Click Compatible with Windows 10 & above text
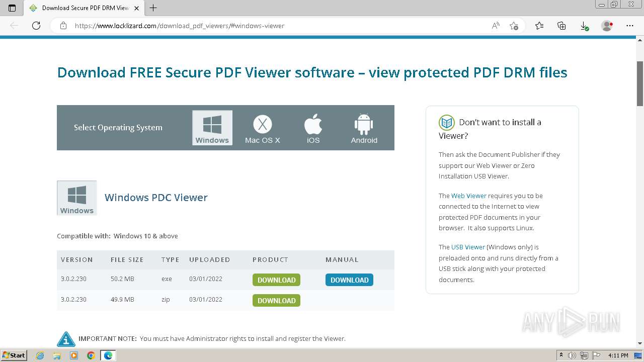Screen dimensions: 644x362 [117, 236]
